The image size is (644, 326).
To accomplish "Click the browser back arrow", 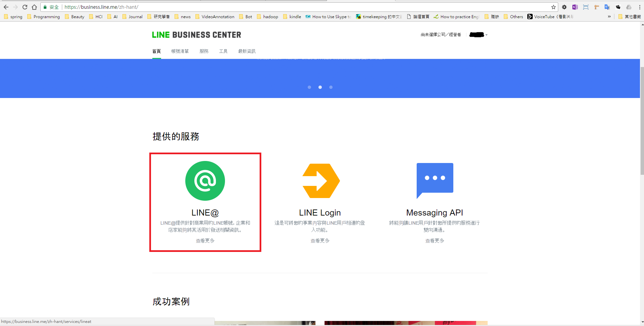I will (x=6, y=7).
